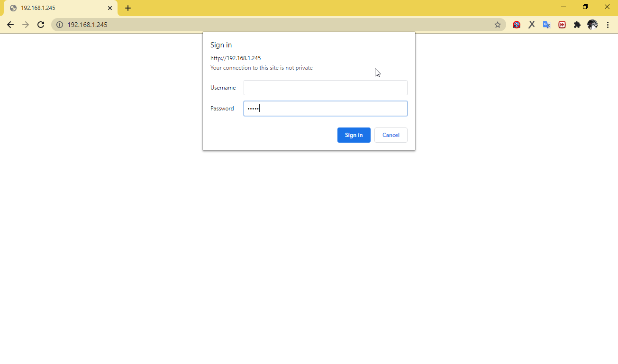This screenshot has height=364, width=618.
Task: Click the ad-blocker extension icon
Action: pyautogui.click(x=516, y=24)
